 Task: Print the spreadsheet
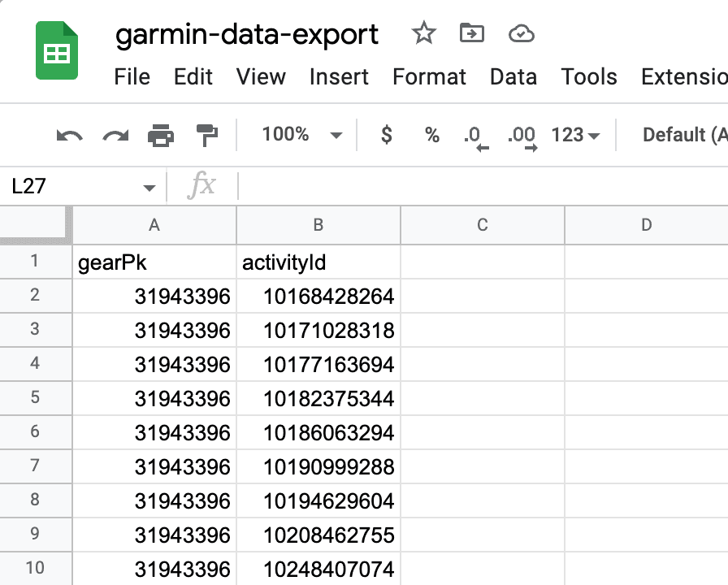click(x=161, y=135)
